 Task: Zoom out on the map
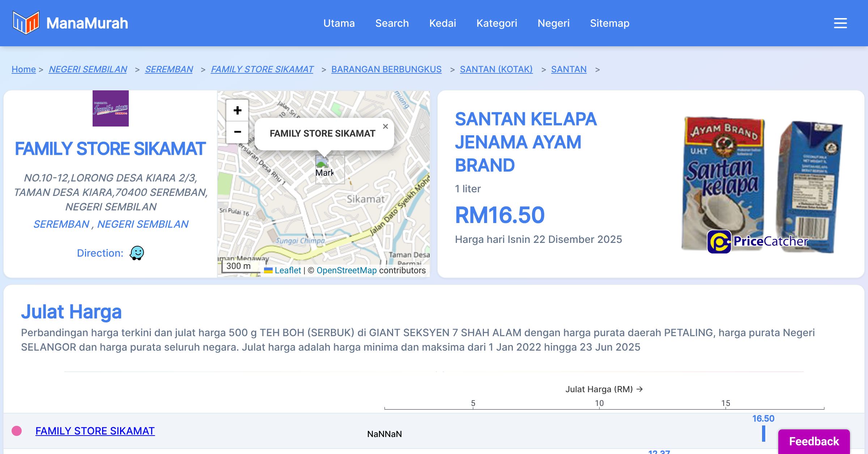237,132
